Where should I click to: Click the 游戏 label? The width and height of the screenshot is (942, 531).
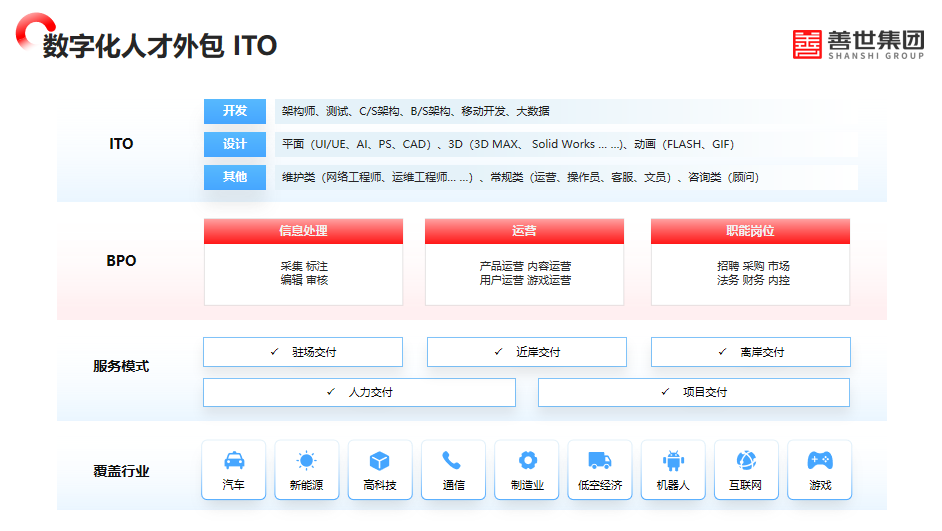click(820, 485)
